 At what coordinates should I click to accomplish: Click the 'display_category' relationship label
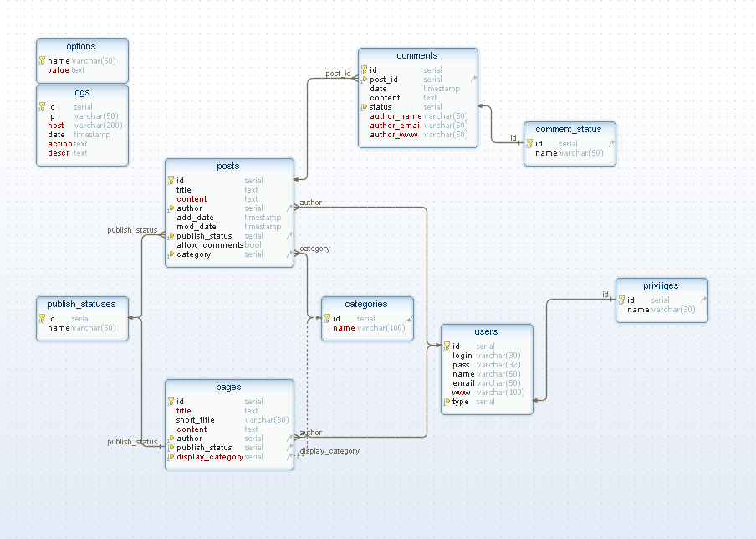[329, 451]
